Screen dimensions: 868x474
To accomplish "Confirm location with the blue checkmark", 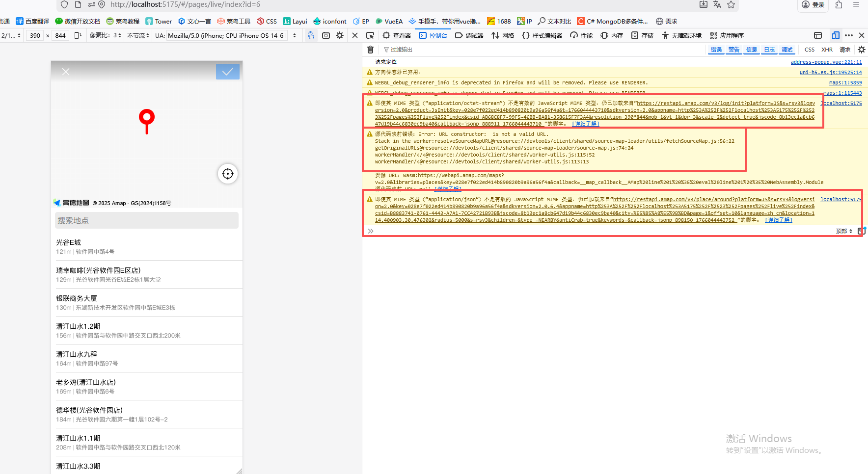I will tap(228, 72).
